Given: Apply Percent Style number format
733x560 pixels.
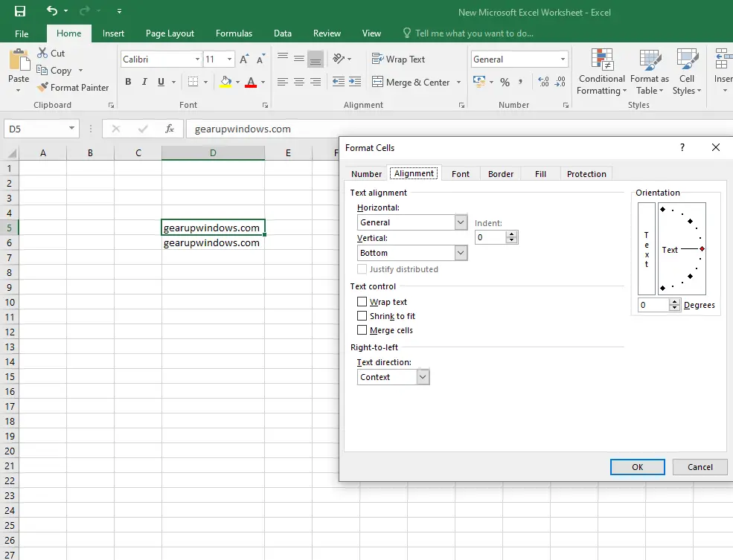Looking at the screenshot, I should point(505,83).
